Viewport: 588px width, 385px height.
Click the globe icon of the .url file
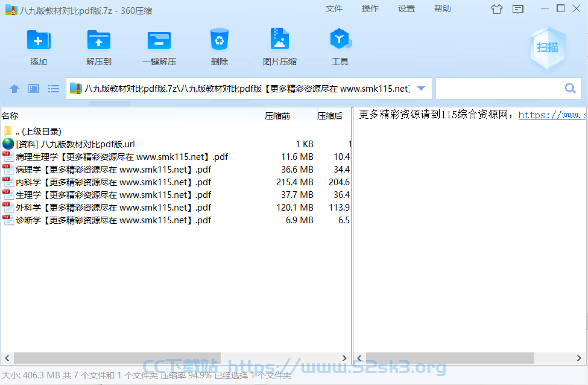click(x=8, y=144)
